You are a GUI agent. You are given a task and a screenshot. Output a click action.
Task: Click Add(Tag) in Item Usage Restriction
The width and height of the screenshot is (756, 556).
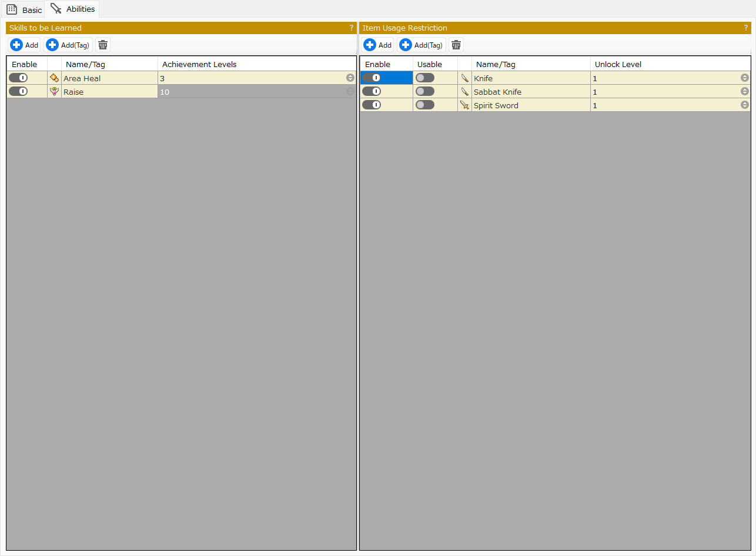(x=422, y=45)
